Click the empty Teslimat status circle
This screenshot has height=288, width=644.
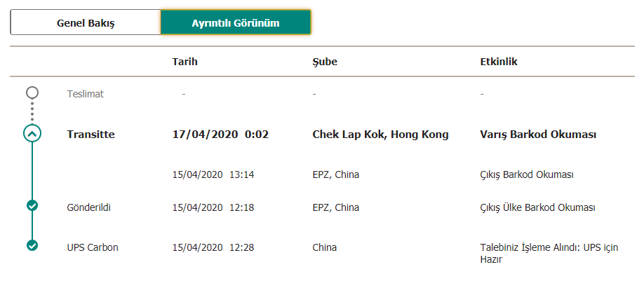tap(32, 92)
